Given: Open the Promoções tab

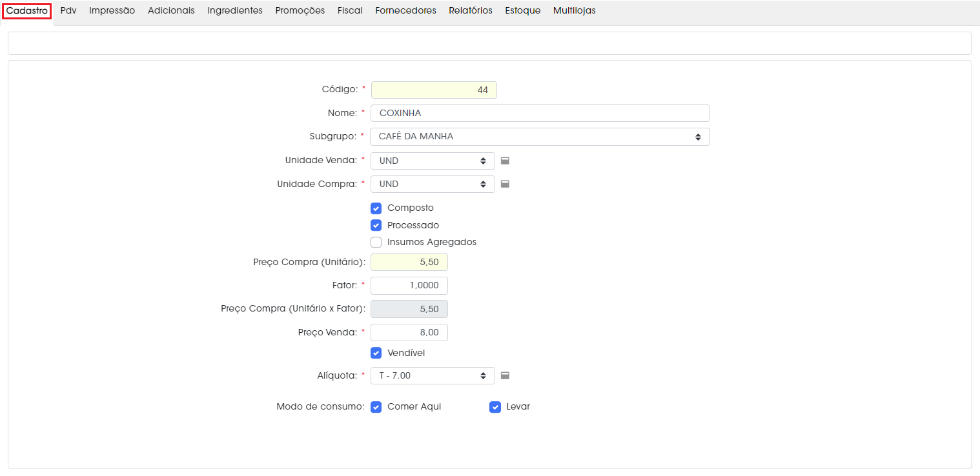Looking at the screenshot, I should 300,10.
